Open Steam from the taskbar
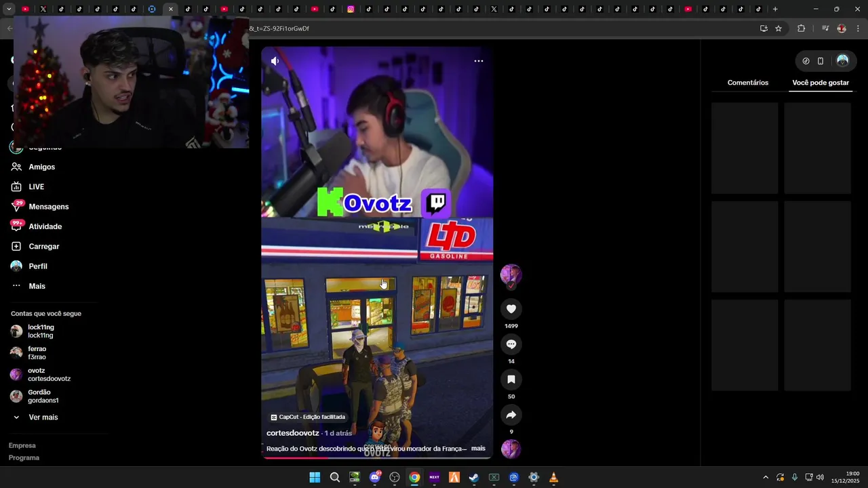Screen dimensions: 868x488 click(x=474, y=477)
